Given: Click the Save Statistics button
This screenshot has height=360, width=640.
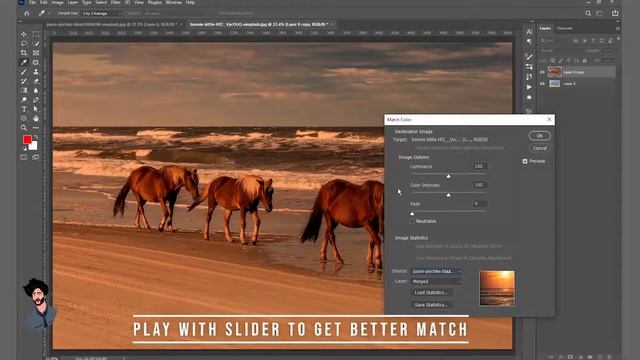Looking at the screenshot, I should 431,305.
